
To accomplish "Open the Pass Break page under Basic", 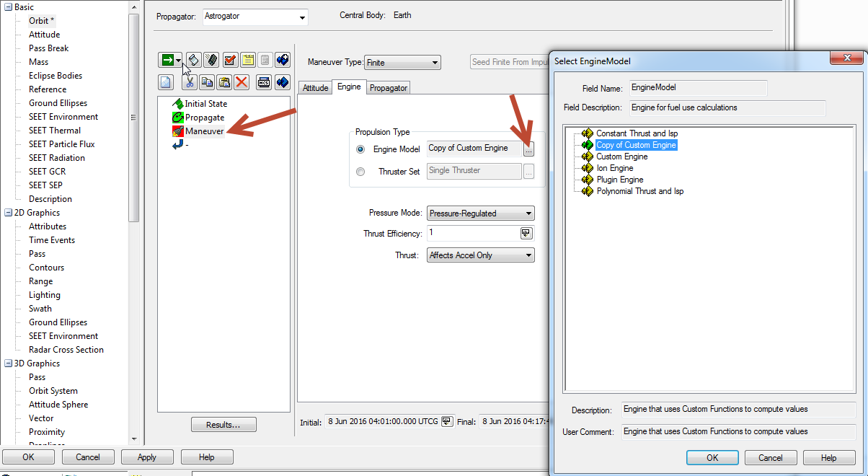I will coord(48,48).
